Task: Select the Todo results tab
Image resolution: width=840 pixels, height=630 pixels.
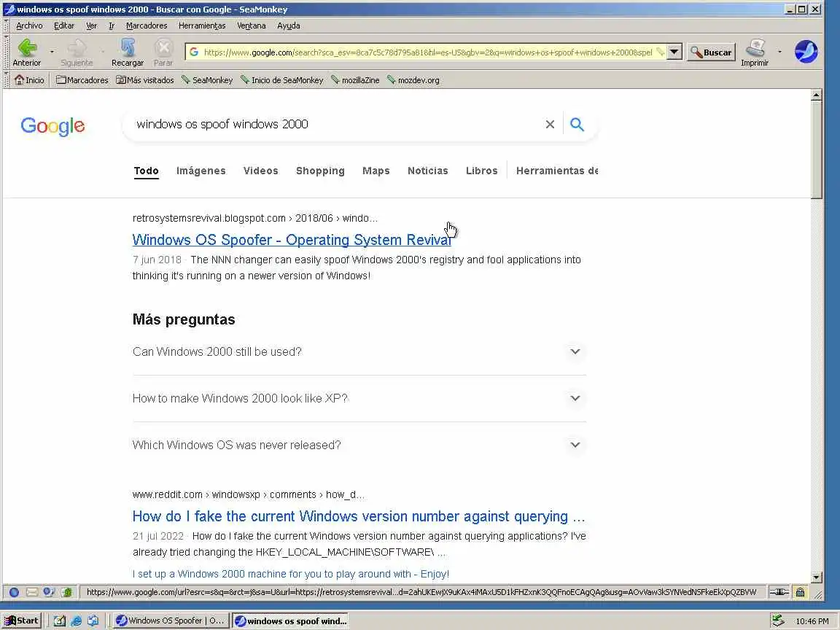Action: click(x=147, y=171)
